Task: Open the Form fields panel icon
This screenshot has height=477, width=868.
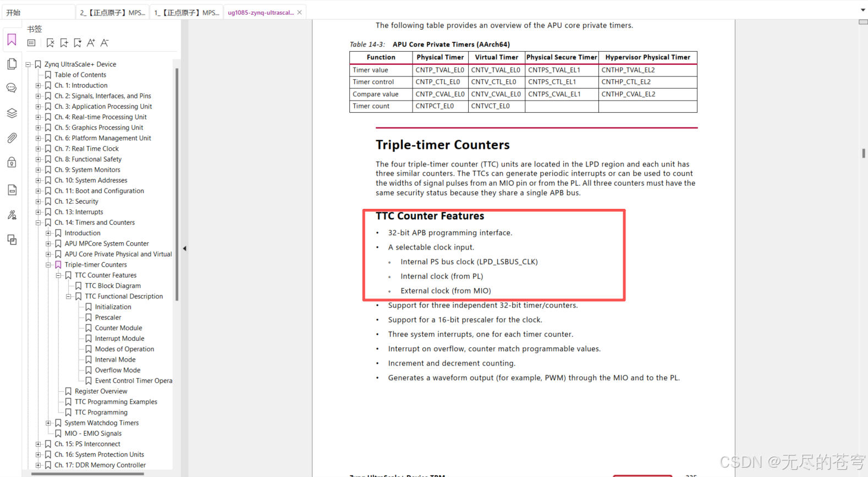Action: [12, 190]
